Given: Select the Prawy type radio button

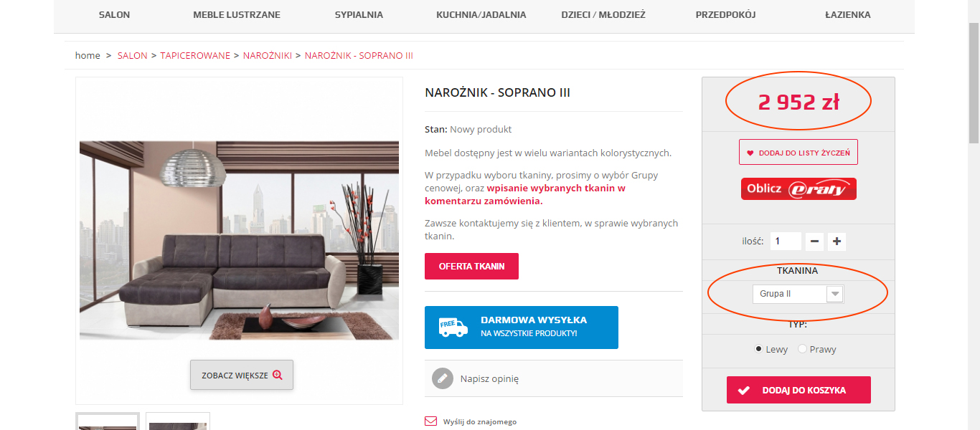Looking at the screenshot, I should (x=802, y=349).
